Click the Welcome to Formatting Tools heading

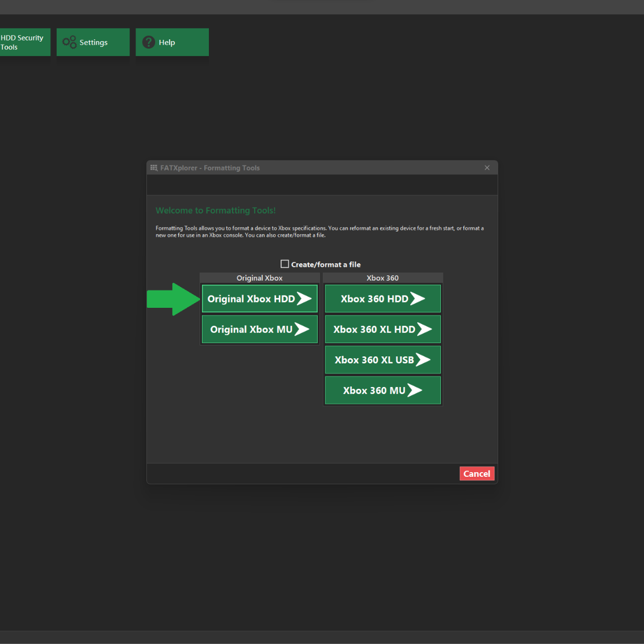click(x=216, y=210)
